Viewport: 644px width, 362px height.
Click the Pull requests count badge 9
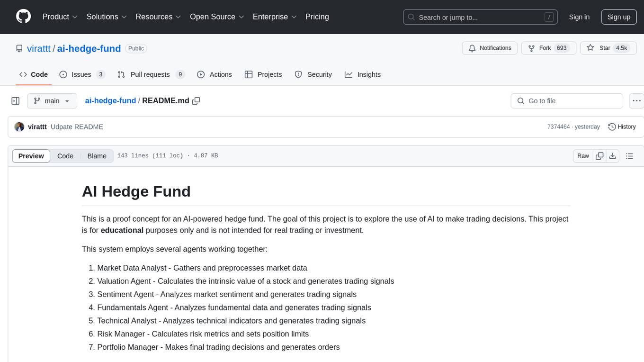point(180,74)
